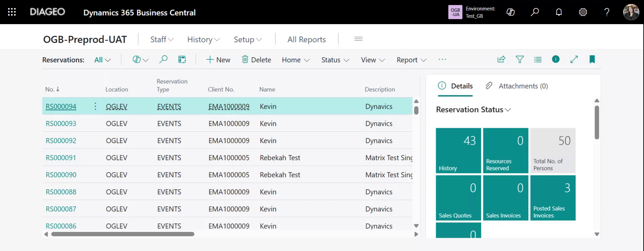
Task: Open the History tile showing 43
Action: (459, 150)
